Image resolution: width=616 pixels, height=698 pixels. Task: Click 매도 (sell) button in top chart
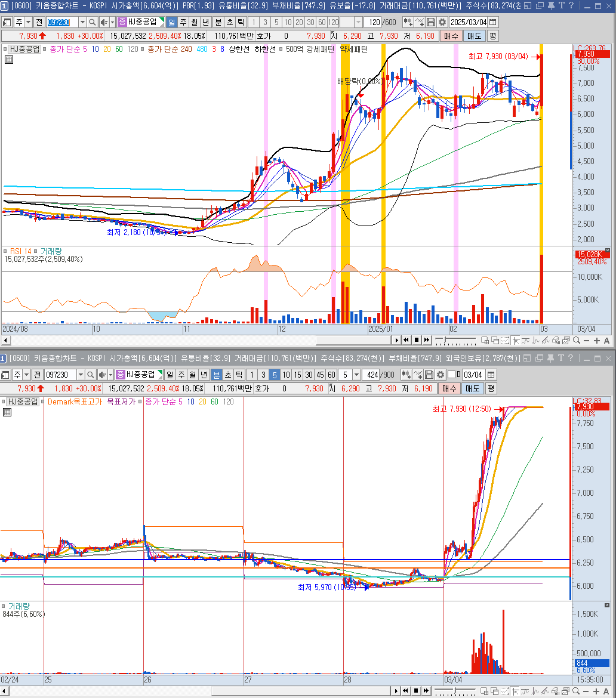(474, 36)
